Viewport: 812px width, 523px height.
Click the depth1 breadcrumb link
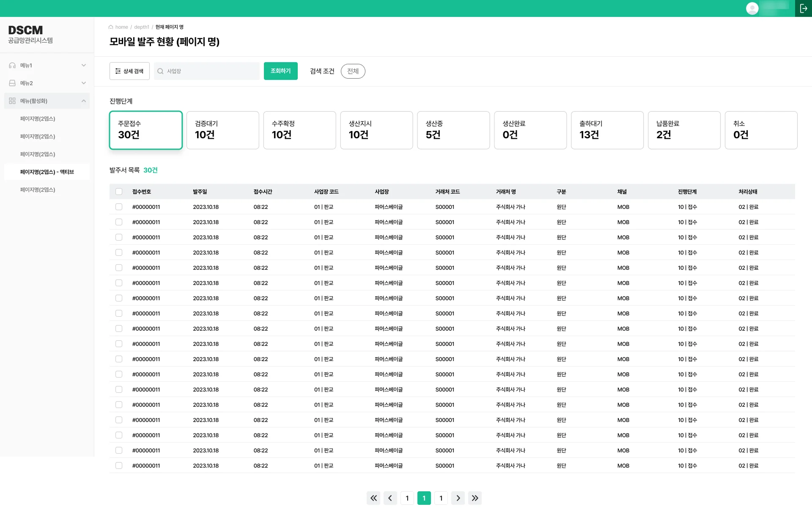coord(142,27)
